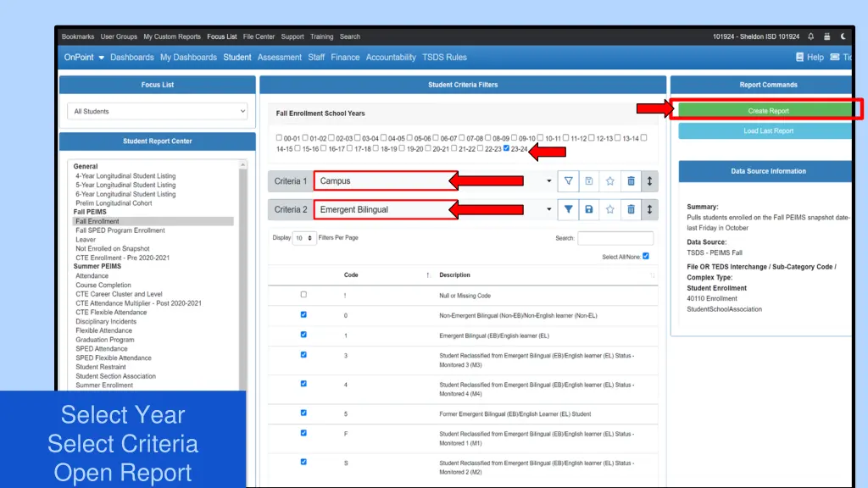Save Criteria 2 with the disk icon

[589, 210]
